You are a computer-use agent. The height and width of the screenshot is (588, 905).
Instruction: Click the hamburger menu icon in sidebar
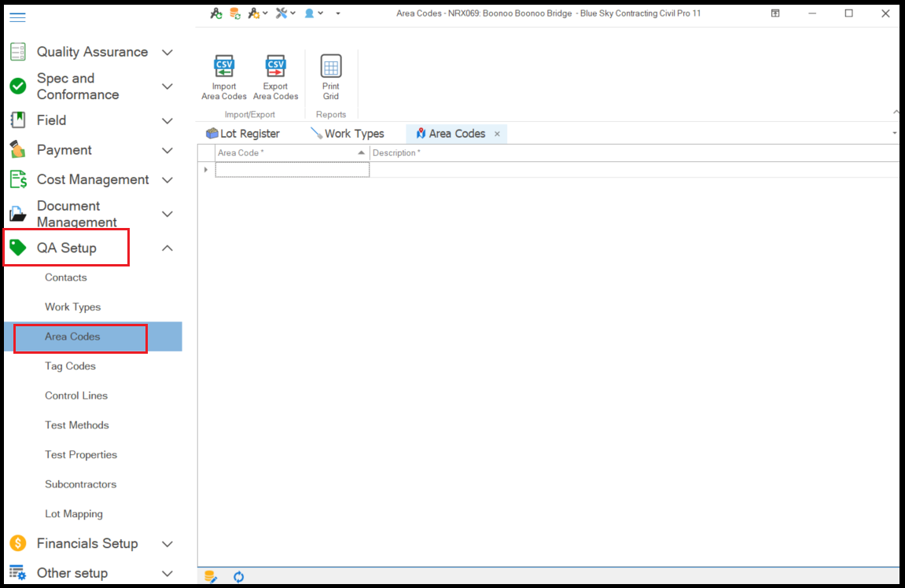17,17
